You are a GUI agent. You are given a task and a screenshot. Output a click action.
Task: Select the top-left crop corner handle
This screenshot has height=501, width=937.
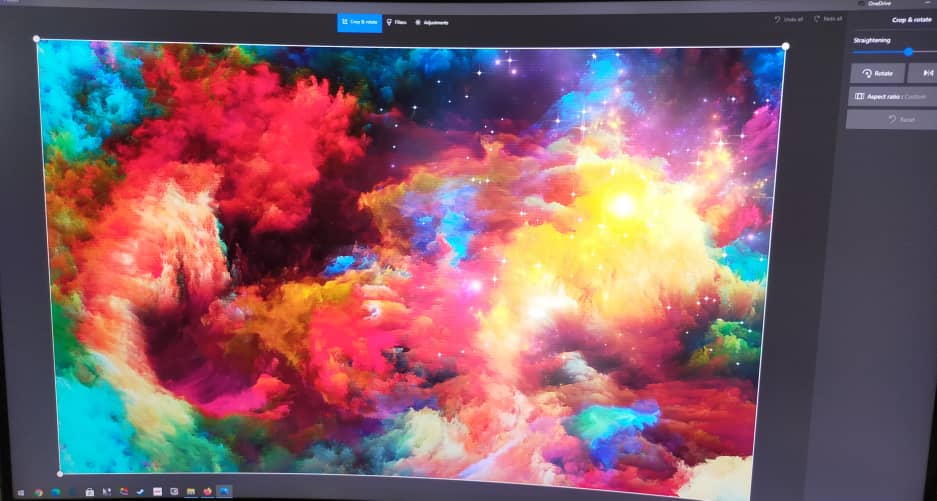pos(36,39)
